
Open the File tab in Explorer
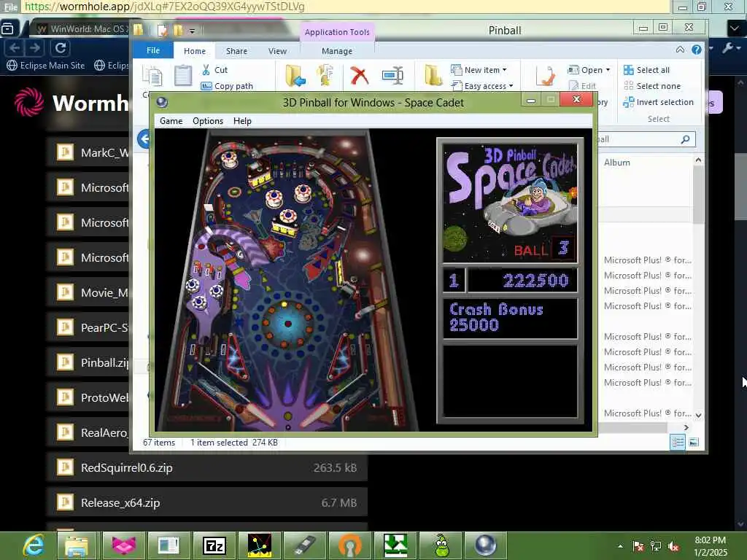coord(153,50)
